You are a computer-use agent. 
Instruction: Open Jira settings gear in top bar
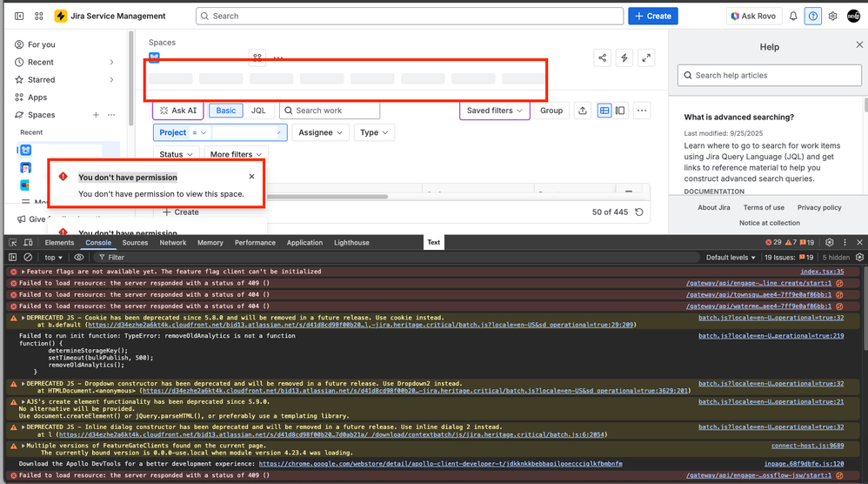832,16
